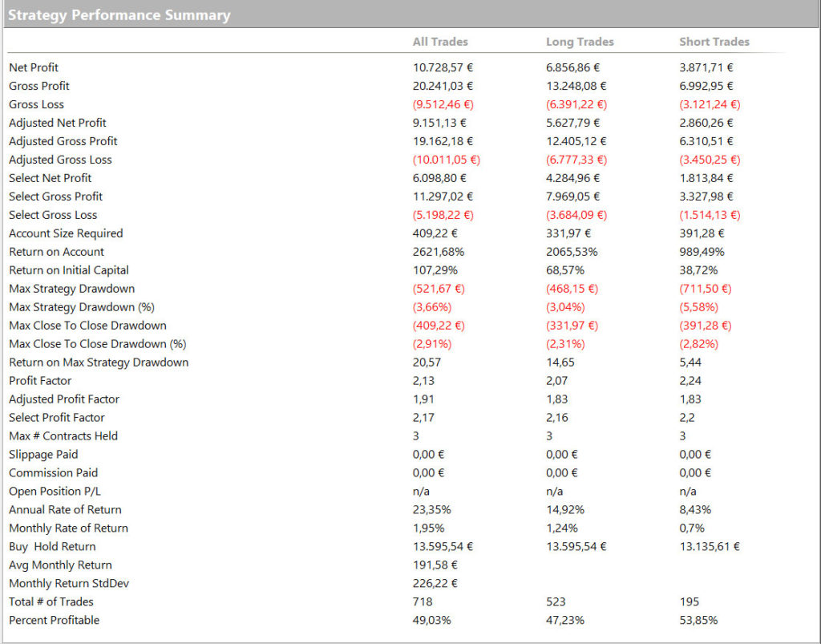Select the Account Size Required label
Screen dimensions: 821x644
[66, 233]
